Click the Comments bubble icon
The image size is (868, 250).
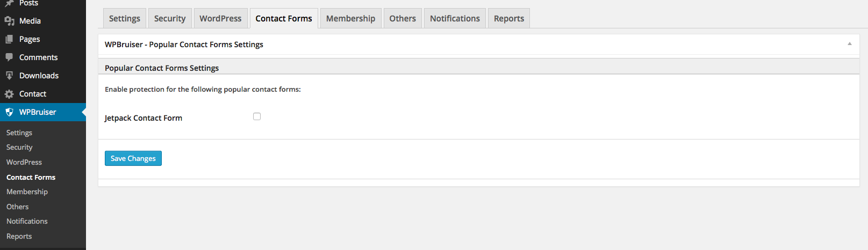coord(9,57)
